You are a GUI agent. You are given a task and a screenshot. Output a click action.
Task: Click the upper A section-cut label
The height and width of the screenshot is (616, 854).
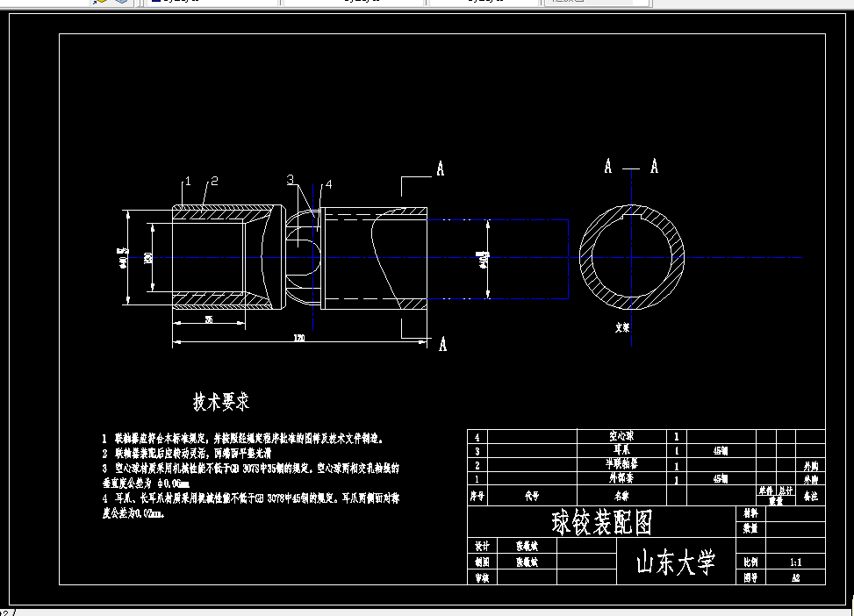point(441,168)
